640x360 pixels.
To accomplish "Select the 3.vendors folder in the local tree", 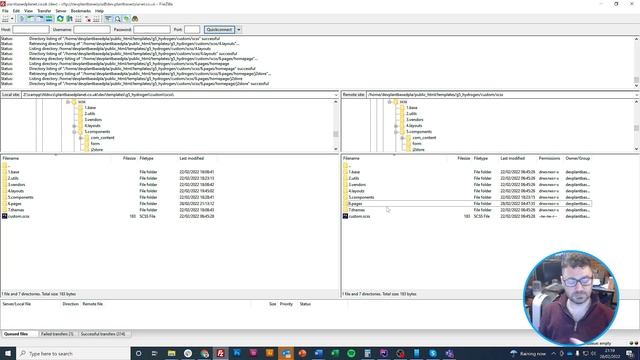I will tap(93, 120).
